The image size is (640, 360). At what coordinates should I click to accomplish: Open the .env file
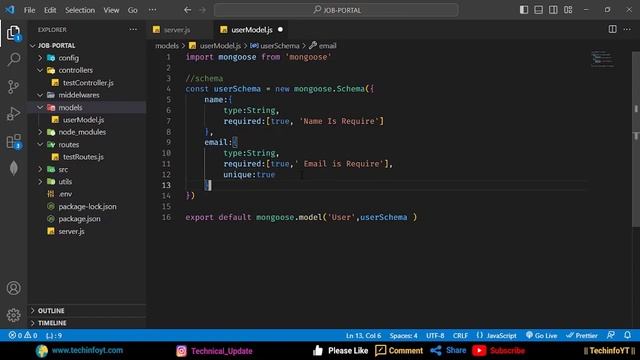click(87, 194)
